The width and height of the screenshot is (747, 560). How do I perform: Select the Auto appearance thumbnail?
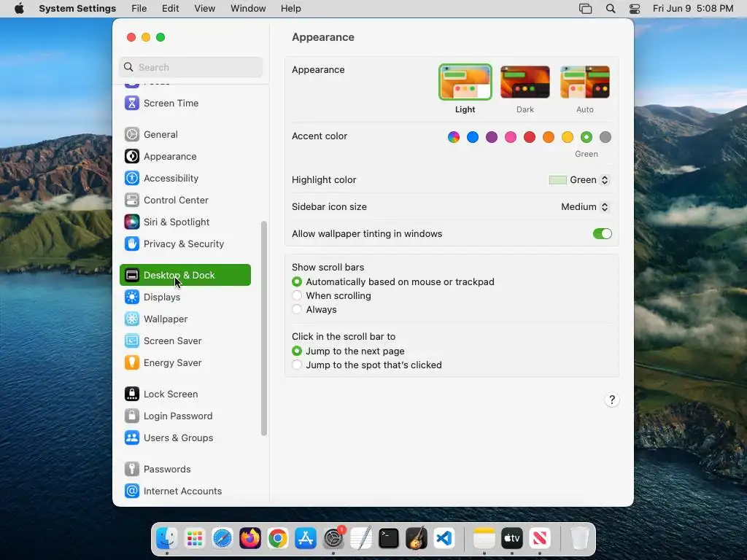pos(585,82)
